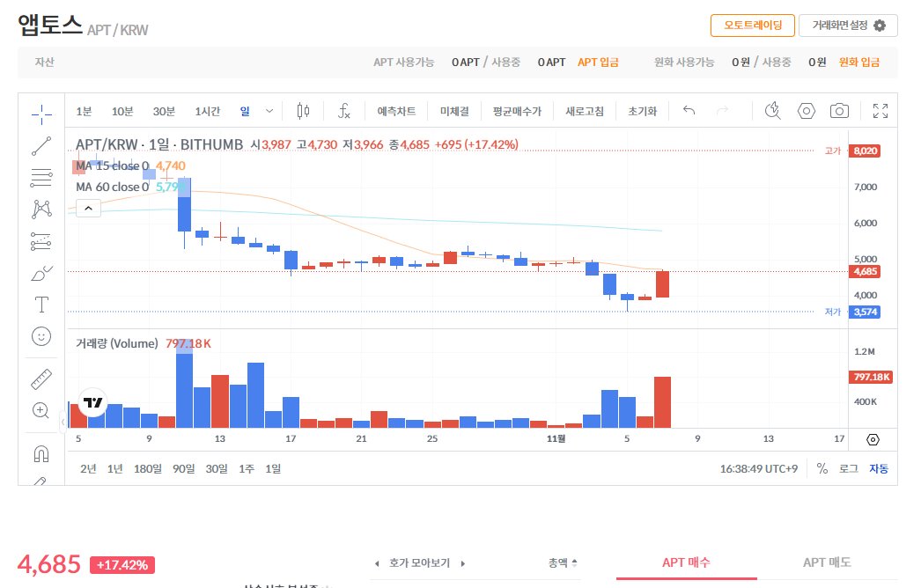
Task: Open the forecast and measurement tools
Action: click(x=41, y=241)
